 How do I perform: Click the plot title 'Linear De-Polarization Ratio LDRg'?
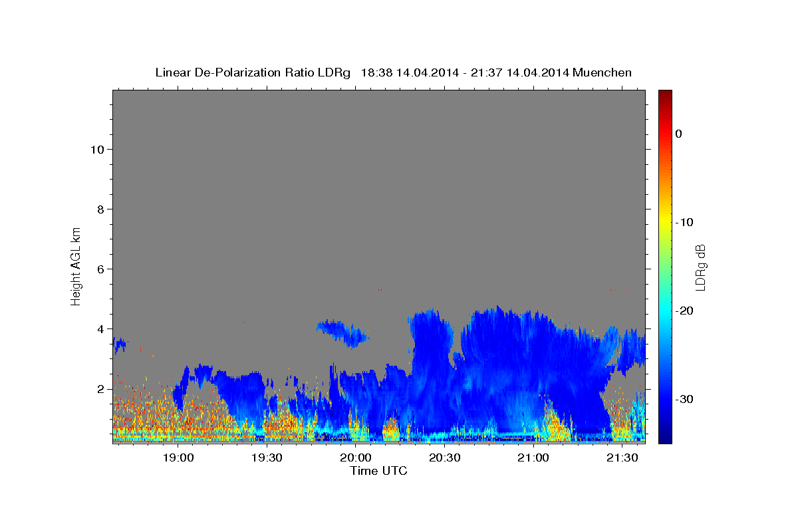click(x=253, y=72)
